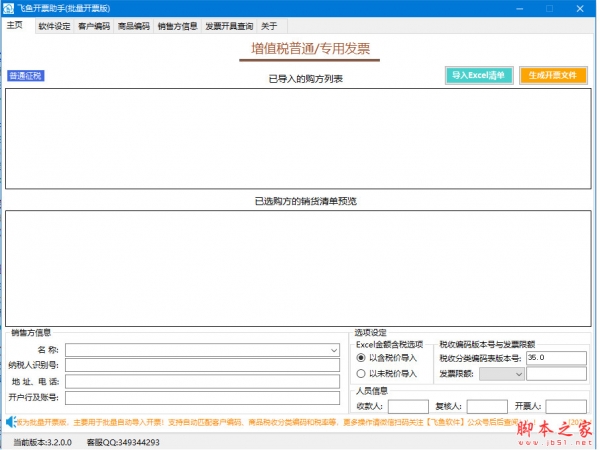Switch to the 主页 tab
Image resolution: width=600 pixels, height=450 pixels.
tap(15, 25)
